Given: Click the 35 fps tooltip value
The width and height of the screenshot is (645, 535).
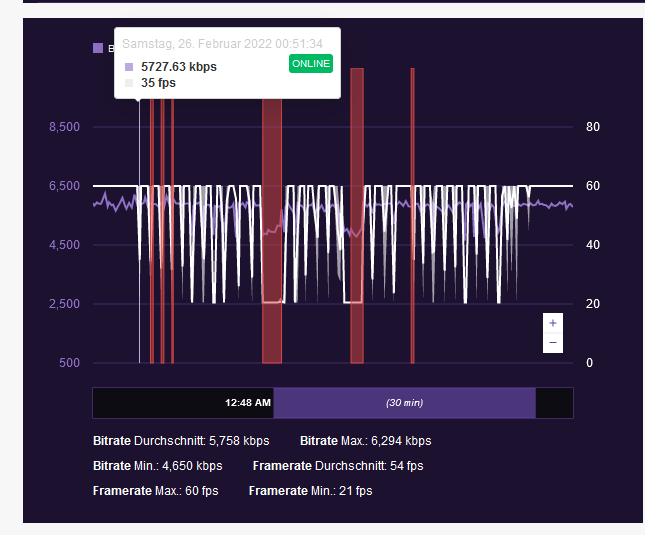Looking at the screenshot, I should click(x=158, y=83).
